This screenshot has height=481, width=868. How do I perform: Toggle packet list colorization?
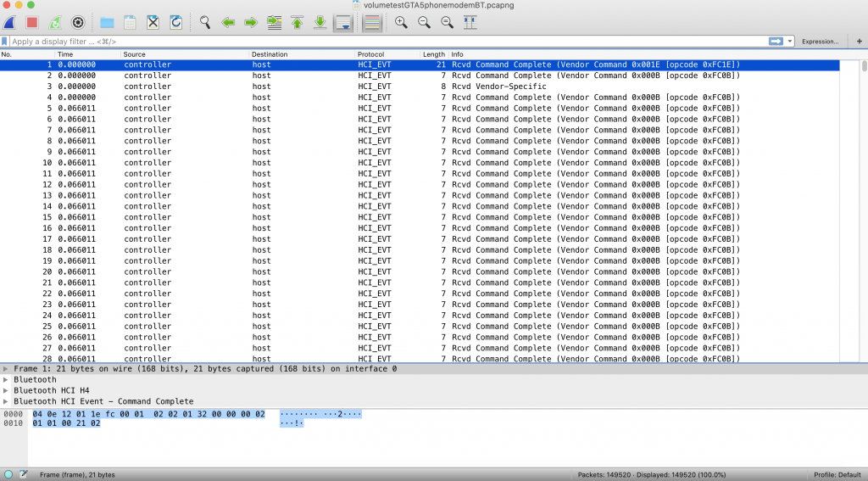tap(371, 22)
